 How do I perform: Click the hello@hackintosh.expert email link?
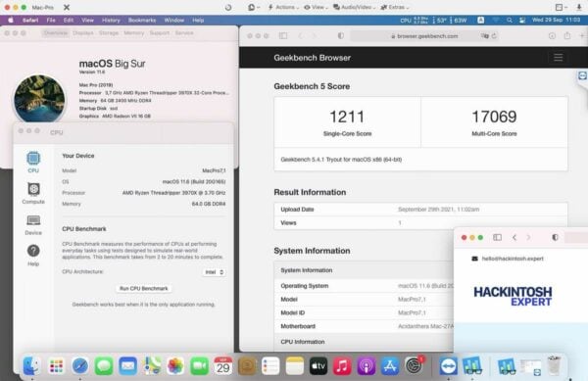click(513, 259)
